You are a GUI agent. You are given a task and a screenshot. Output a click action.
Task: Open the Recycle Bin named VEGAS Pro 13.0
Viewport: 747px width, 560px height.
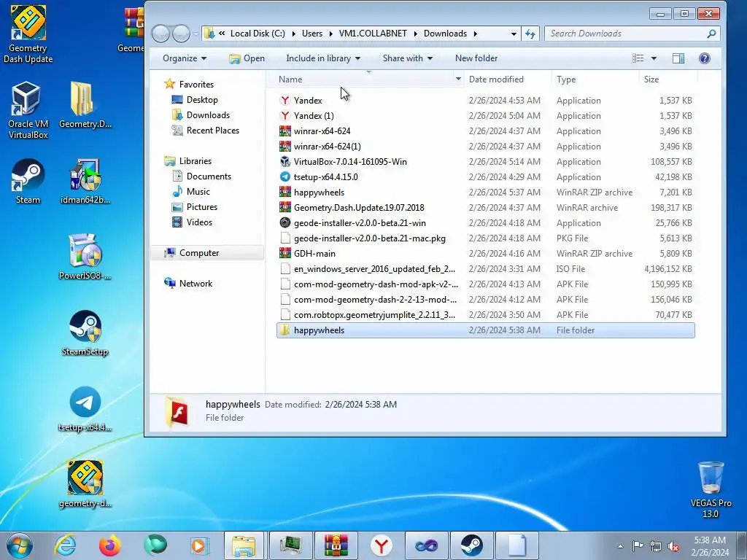(711, 489)
